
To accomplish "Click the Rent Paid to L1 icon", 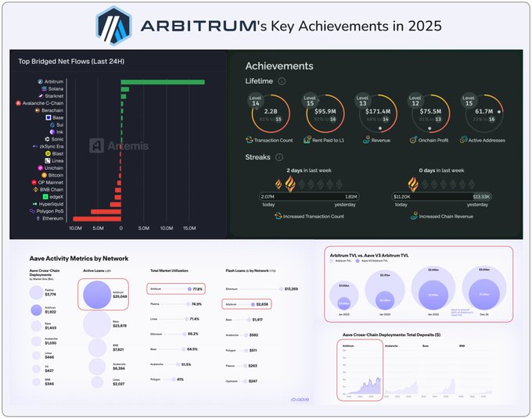I will pos(307,140).
